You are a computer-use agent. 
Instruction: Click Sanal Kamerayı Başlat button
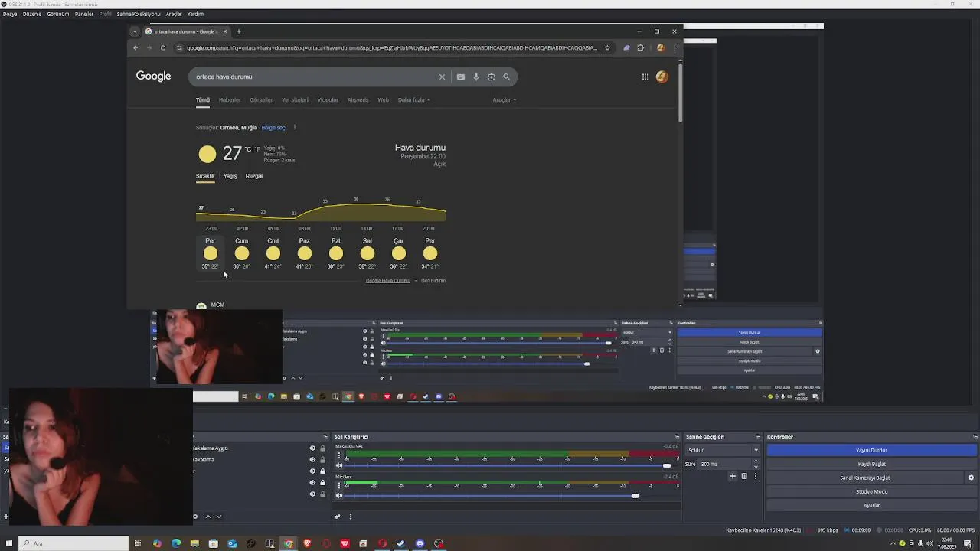(865, 478)
